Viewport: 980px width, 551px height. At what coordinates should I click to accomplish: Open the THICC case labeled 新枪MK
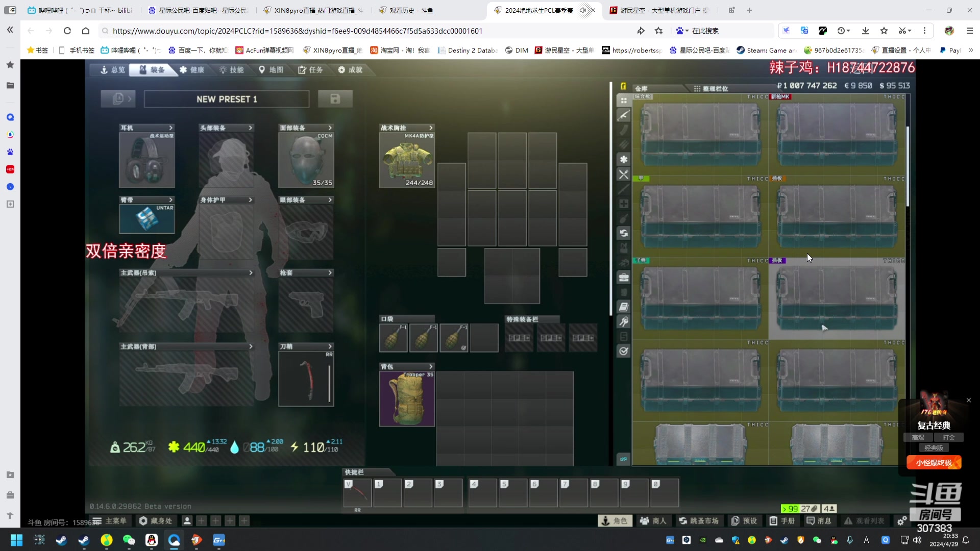(837, 136)
